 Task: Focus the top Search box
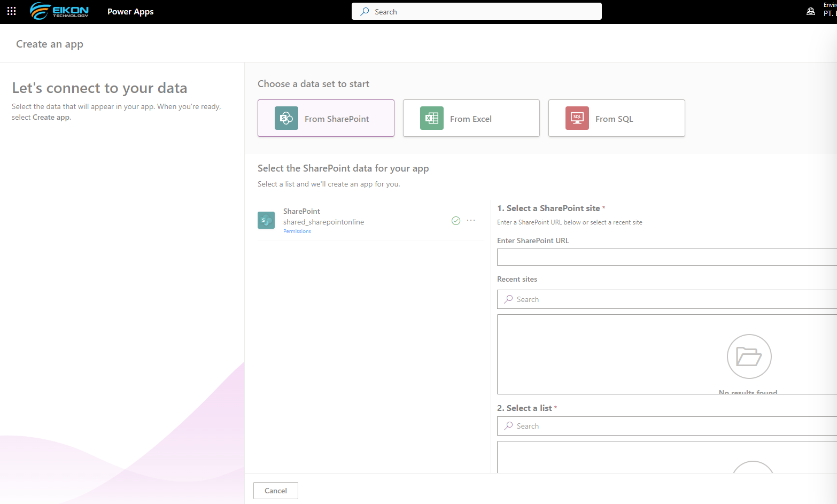click(x=477, y=11)
